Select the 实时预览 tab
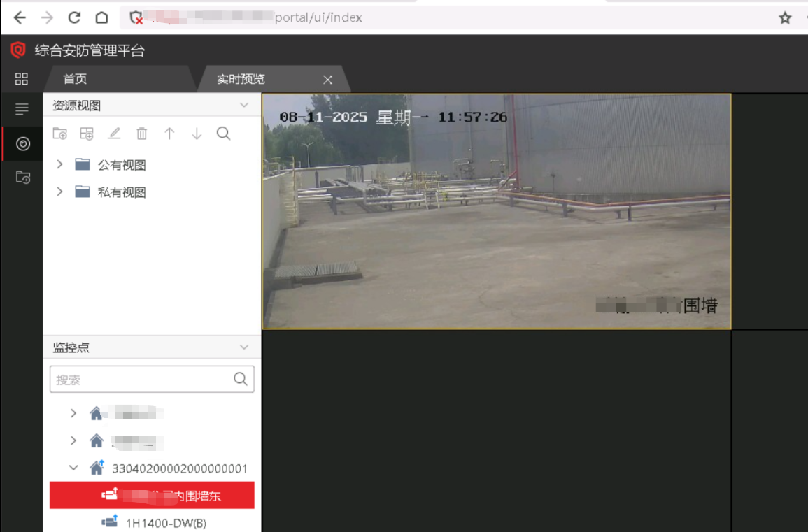Image resolution: width=808 pixels, height=532 pixels. coord(241,79)
